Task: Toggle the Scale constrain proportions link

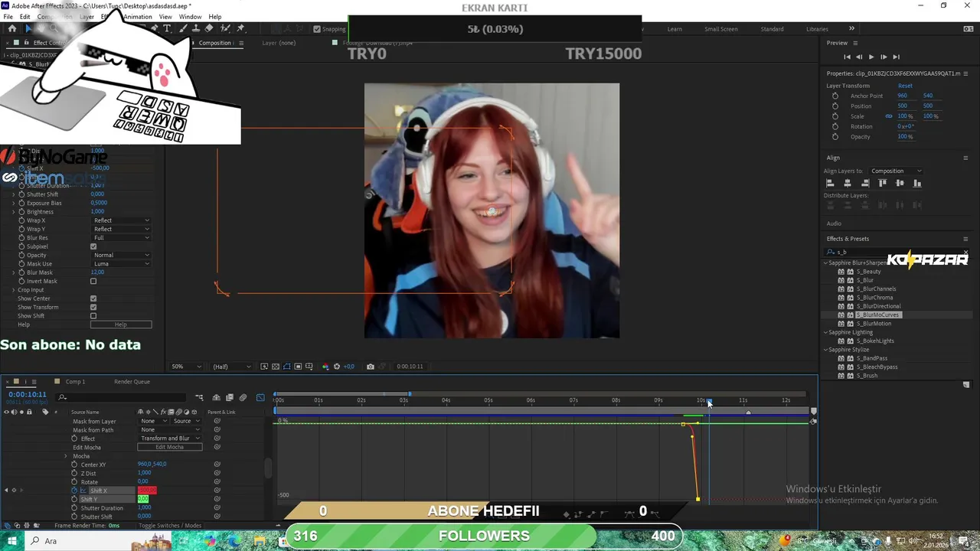Action: coord(889,116)
